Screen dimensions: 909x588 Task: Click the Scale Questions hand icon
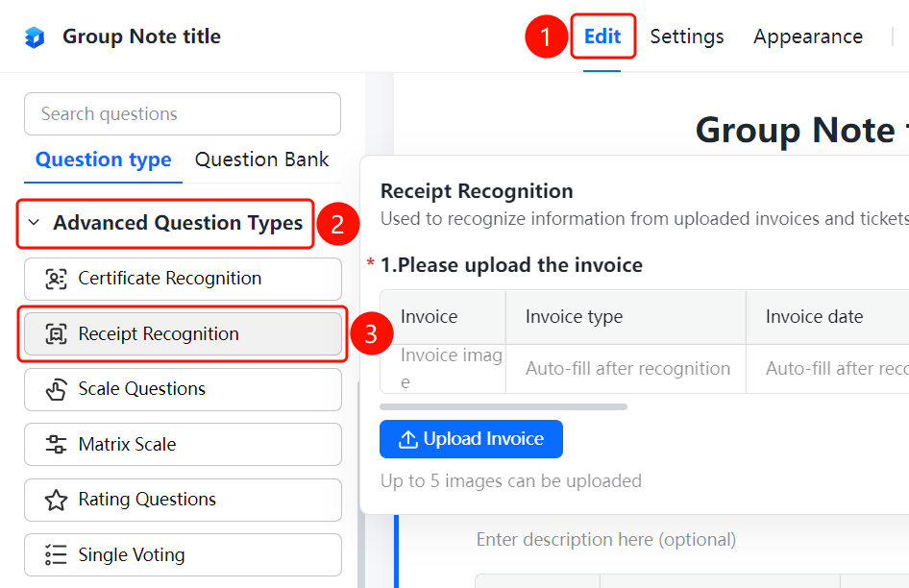57,389
